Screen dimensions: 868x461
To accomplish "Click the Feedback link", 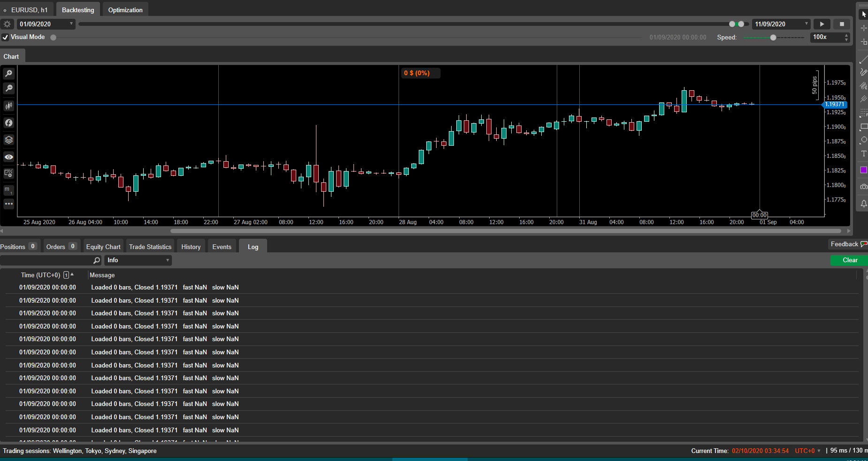I will pos(844,244).
